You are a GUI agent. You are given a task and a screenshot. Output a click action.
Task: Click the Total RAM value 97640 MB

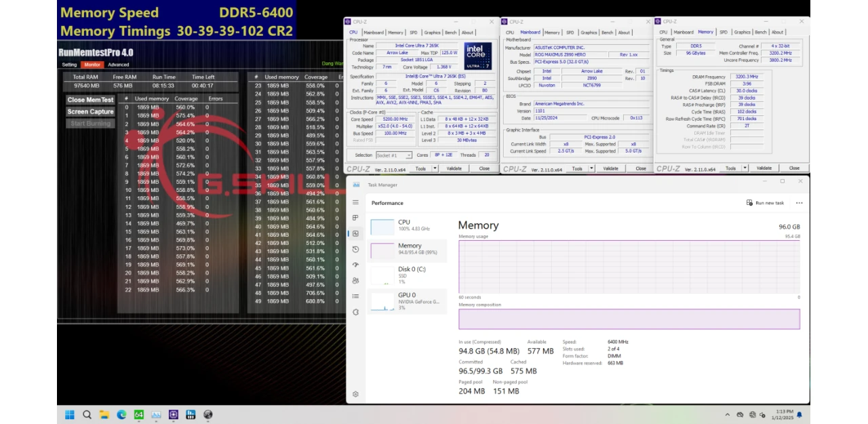tap(86, 86)
